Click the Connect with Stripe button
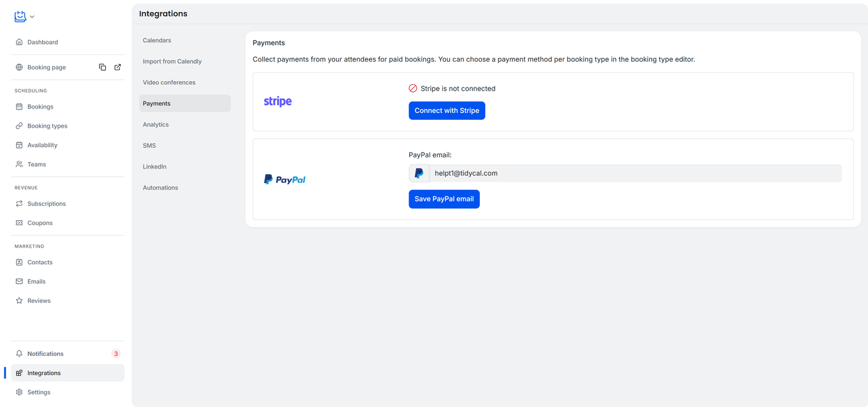This screenshot has height=407, width=868. (447, 110)
